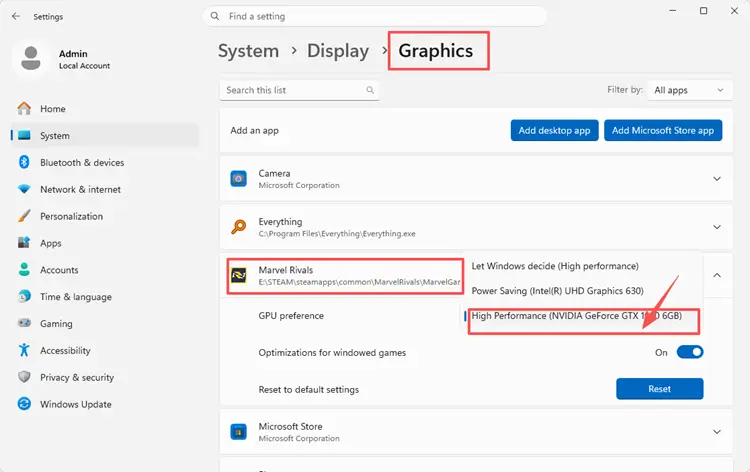The image size is (750, 472).
Task: Go to Personalization settings
Action: [104, 216]
